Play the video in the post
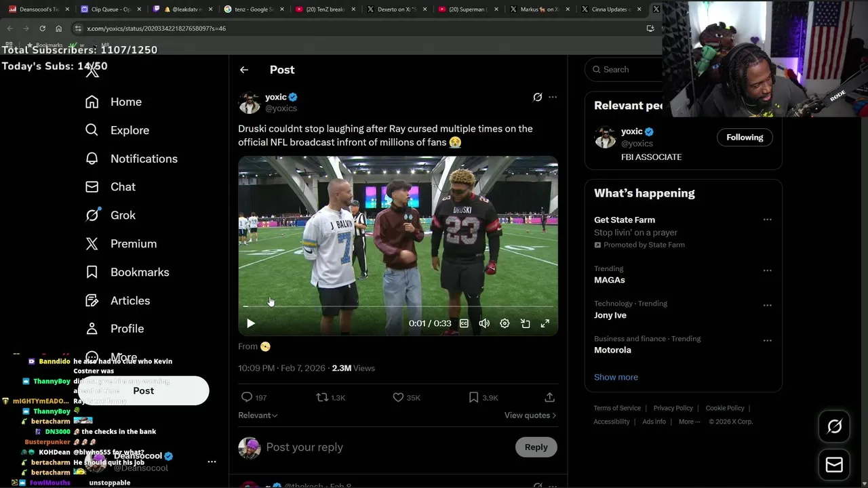The width and height of the screenshot is (868, 488). click(x=251, y=323)
